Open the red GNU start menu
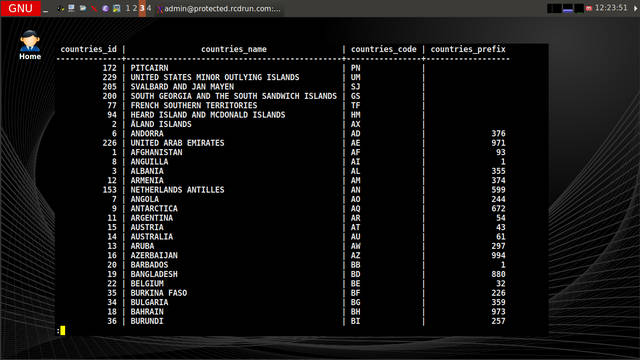 tap(20, 8)
